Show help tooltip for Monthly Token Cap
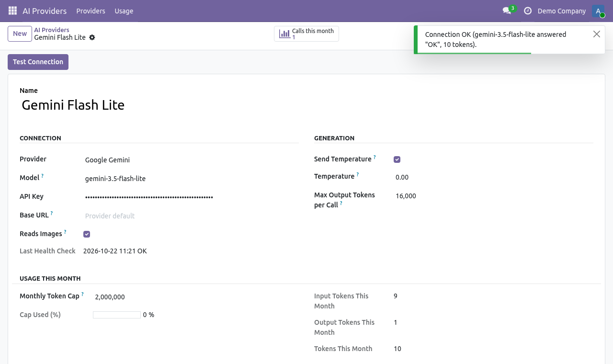613x364 pixels. [82, 294]
